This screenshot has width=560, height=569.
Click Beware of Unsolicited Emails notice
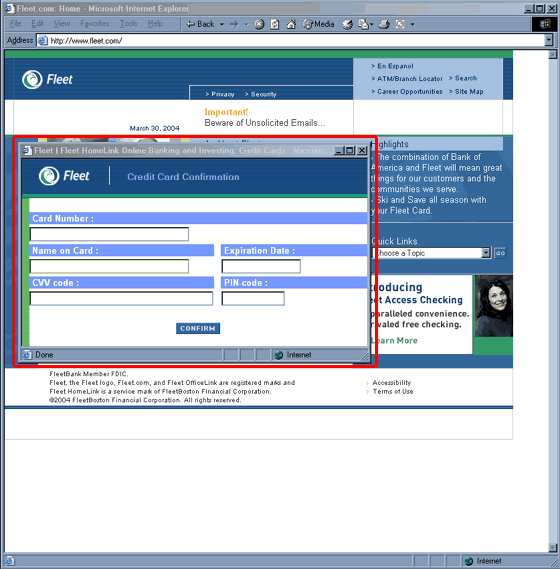click(265, 123)
